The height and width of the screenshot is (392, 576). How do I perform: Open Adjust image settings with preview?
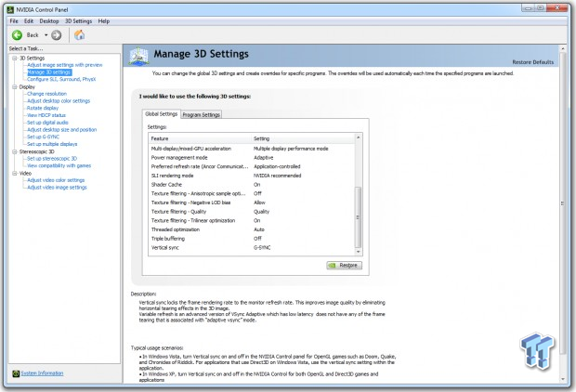(65, 65)
